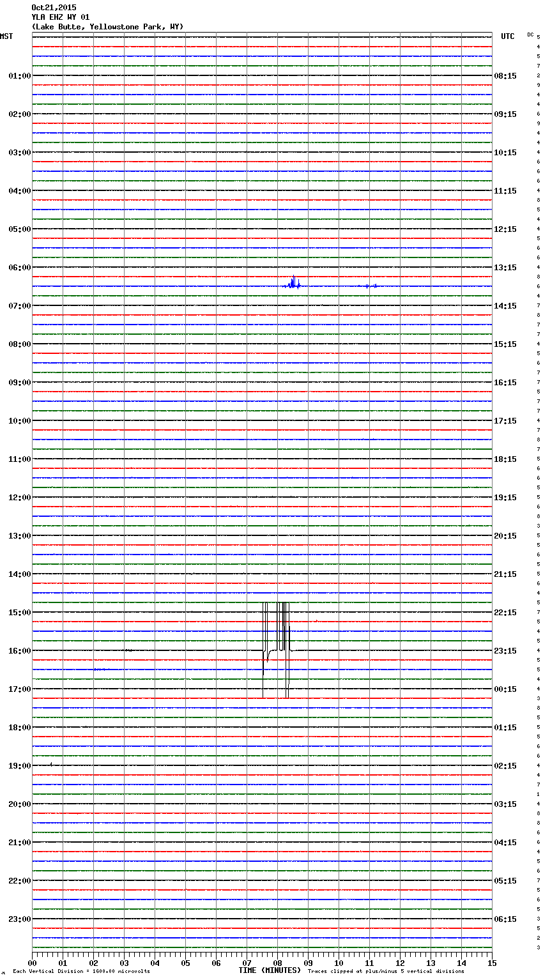Pick the 13:00 MST hour label
This screenshot has width=543, height=980.
click(x=20, y=536)
